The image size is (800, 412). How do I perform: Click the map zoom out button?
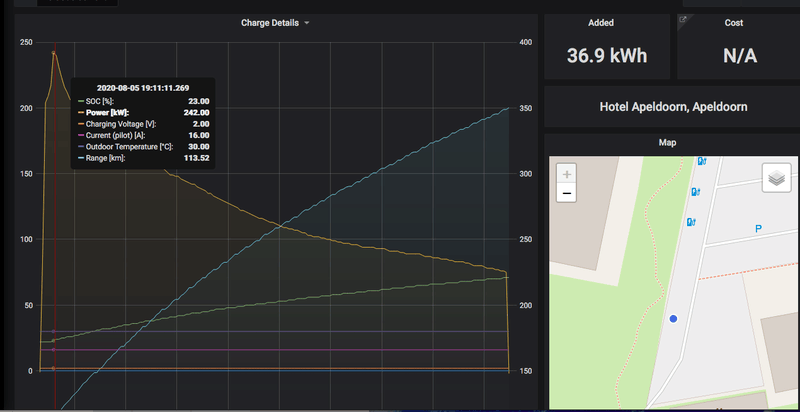click(566, 193)
